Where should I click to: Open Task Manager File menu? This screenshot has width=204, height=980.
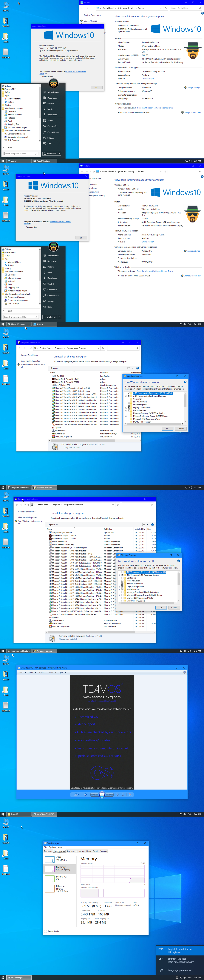point(45,847)
